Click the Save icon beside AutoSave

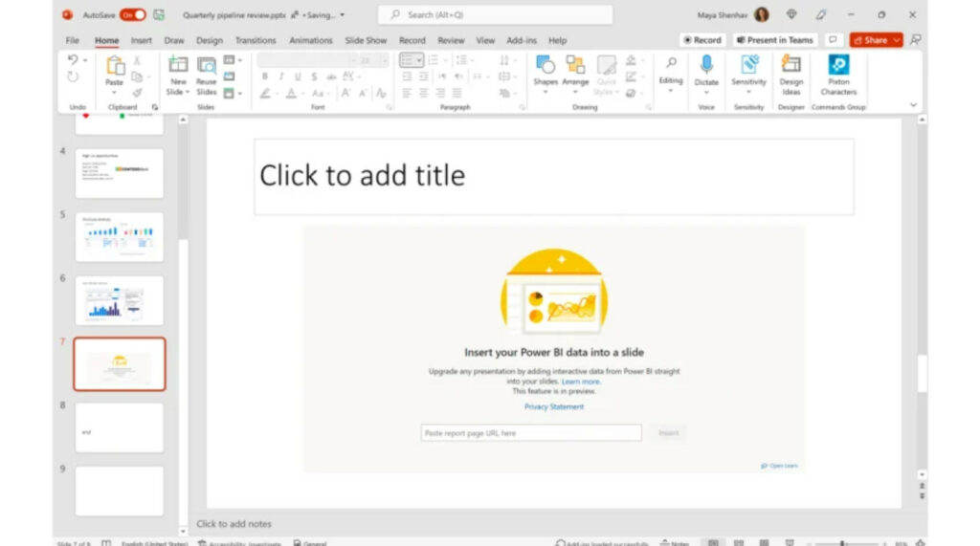pos(160,14)
